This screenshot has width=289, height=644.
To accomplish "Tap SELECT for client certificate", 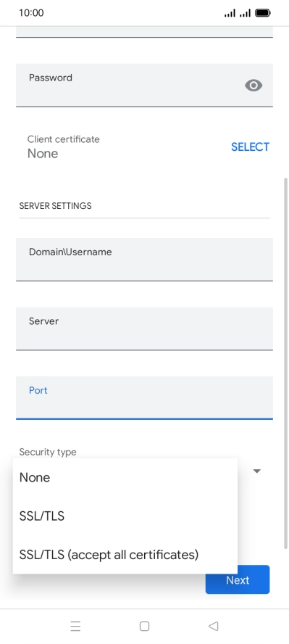I will tap(250, 147).
